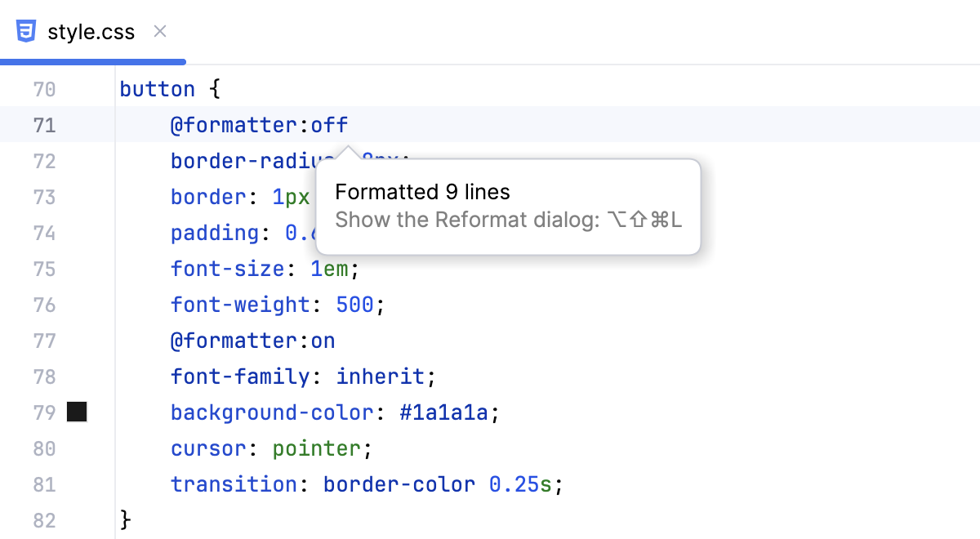Place cursor on @formatter:on text
Screen dimensions: 980x539
(x=252, y=341)
